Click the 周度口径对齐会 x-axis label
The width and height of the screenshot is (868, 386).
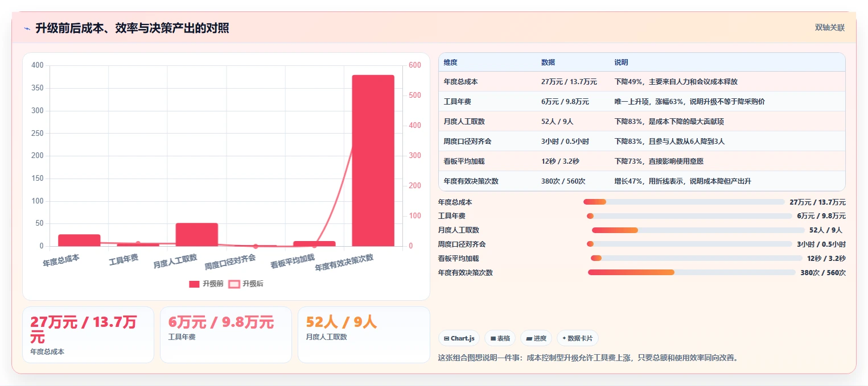click(x=231, y=262)
